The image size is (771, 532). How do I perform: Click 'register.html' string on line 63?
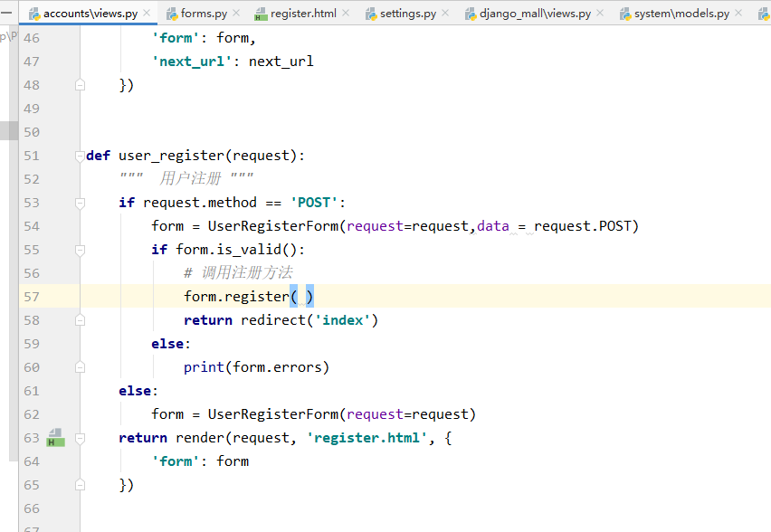(x=366, y=438)
